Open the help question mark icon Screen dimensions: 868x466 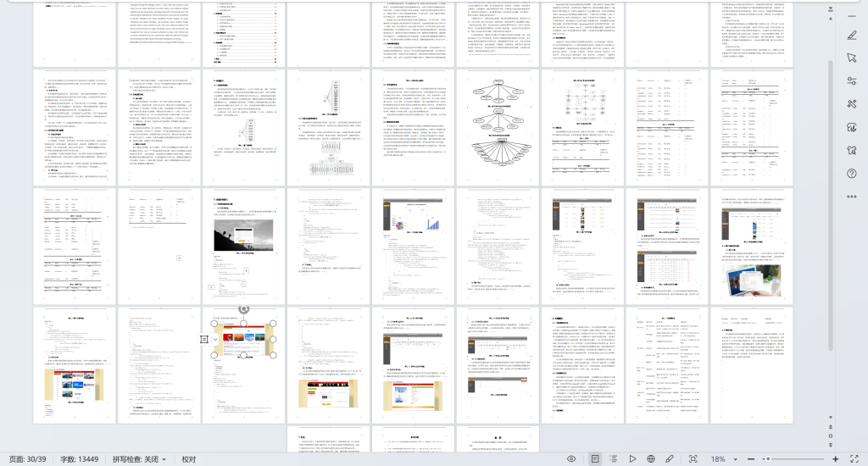click(851, 173)
